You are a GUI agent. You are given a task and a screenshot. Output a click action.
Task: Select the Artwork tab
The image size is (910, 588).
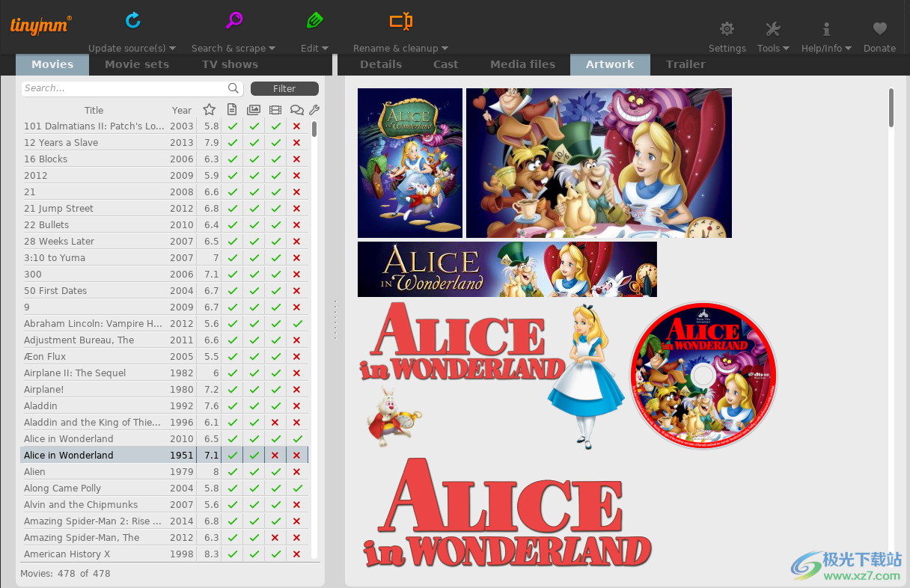tap(610, 64)
